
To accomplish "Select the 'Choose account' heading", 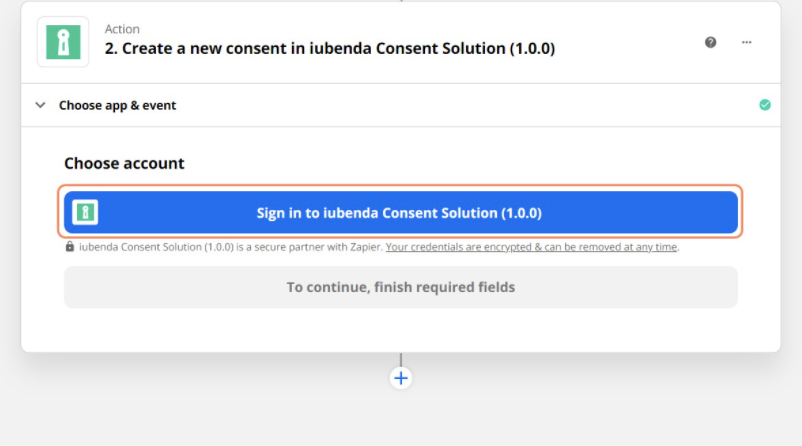I will 124,163.
